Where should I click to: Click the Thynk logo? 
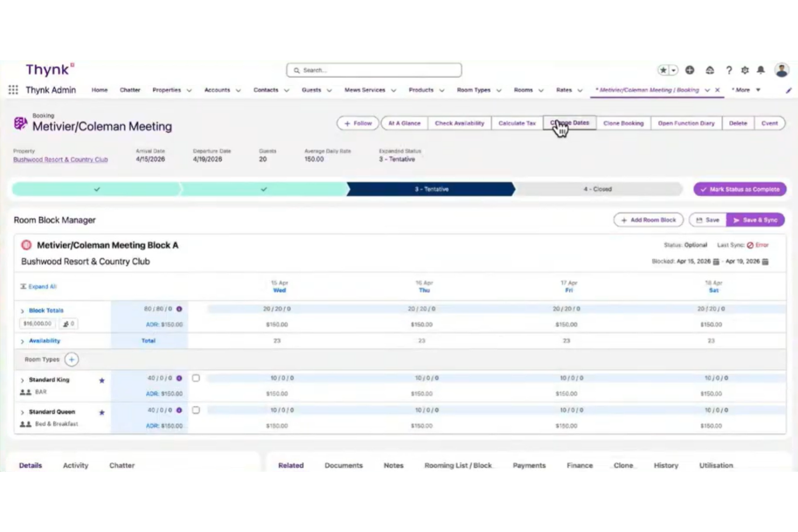pos(50,70)
